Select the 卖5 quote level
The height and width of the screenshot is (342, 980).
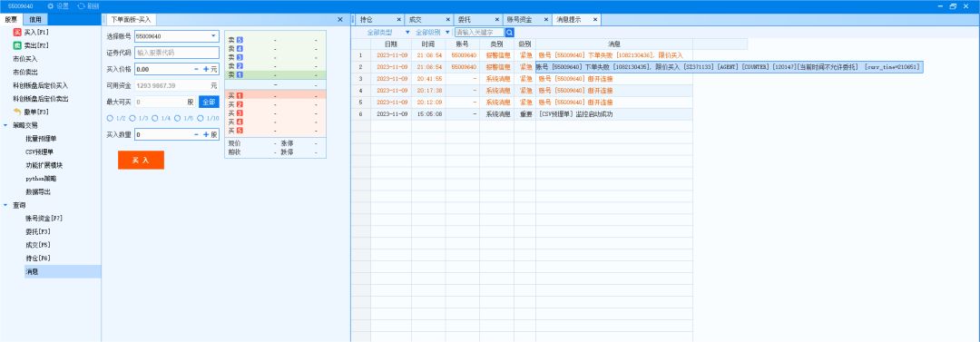[275, 39]
